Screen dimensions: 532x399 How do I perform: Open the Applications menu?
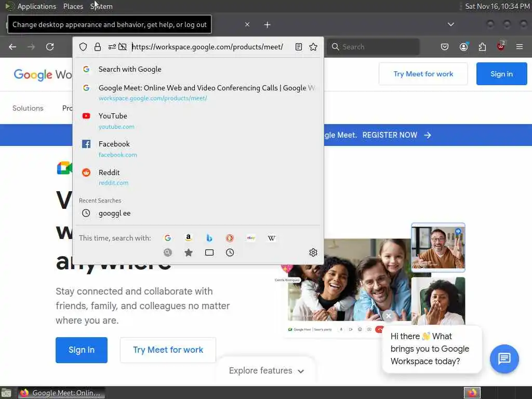[x=37, y=6]
